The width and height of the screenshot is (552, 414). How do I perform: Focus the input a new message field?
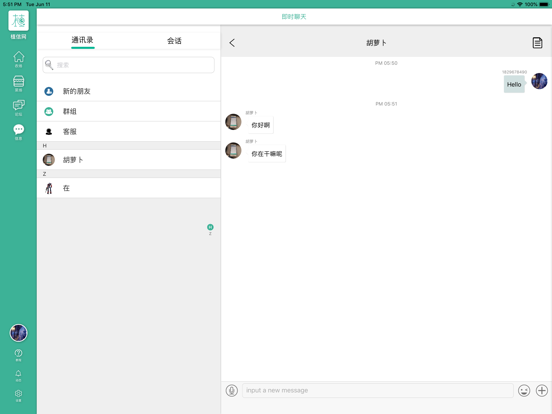pyautogui.click(x=377, y=391)
